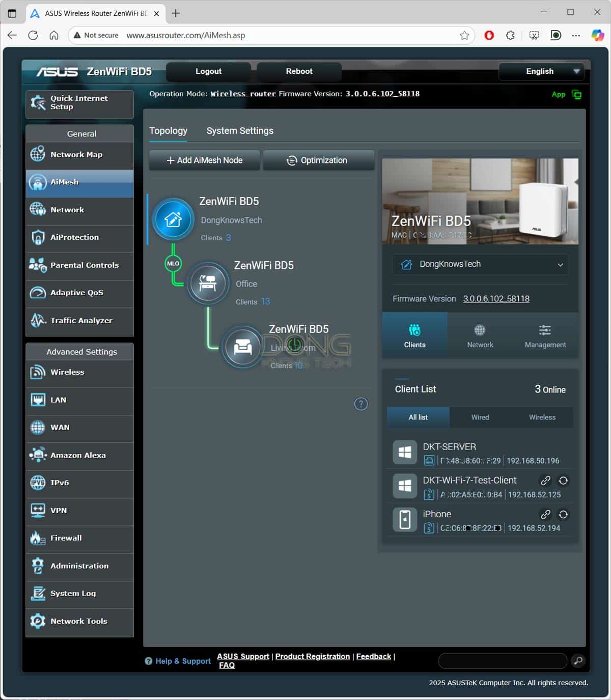Viewport: 611px width, 700px height.
Task: Open AiProtection settings
Action: coord(79,237)
